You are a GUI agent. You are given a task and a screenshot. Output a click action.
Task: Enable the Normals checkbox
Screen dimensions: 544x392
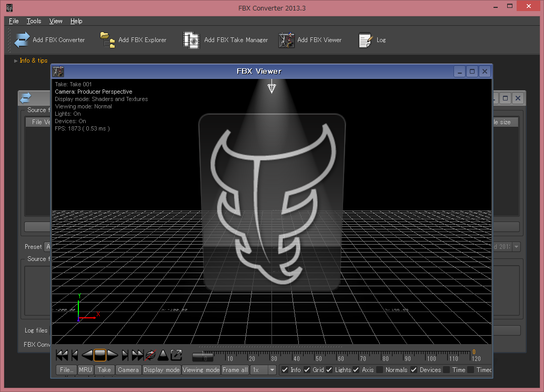click(379, 370)
